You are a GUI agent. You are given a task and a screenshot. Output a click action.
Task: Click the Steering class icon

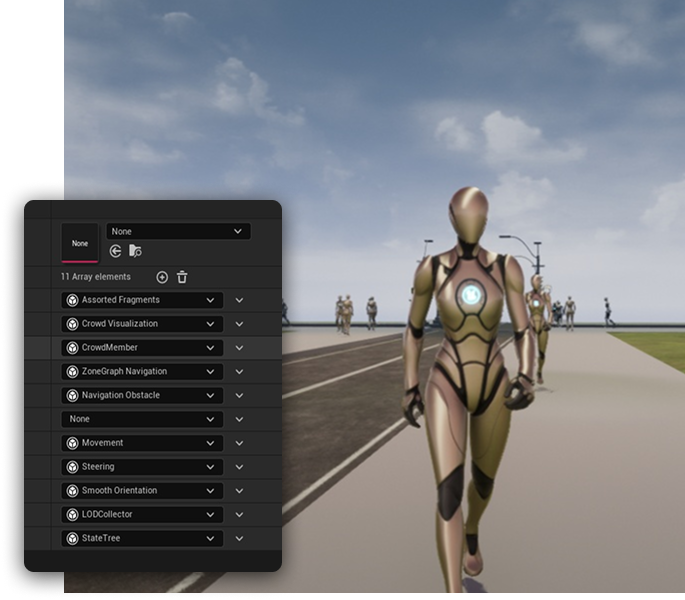72,467
